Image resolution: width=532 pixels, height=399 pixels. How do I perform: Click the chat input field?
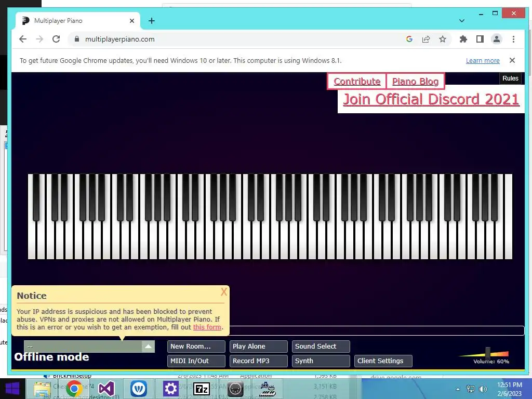coord(377,330)
